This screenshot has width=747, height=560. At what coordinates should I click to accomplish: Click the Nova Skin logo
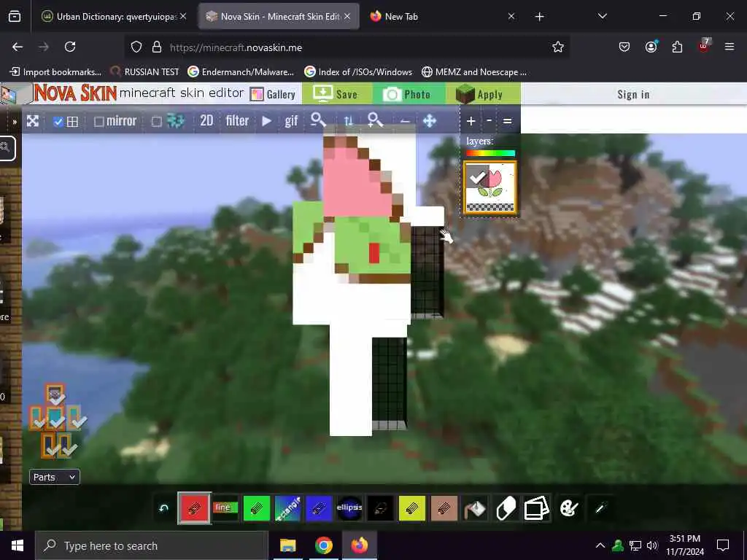click(75, 93)
